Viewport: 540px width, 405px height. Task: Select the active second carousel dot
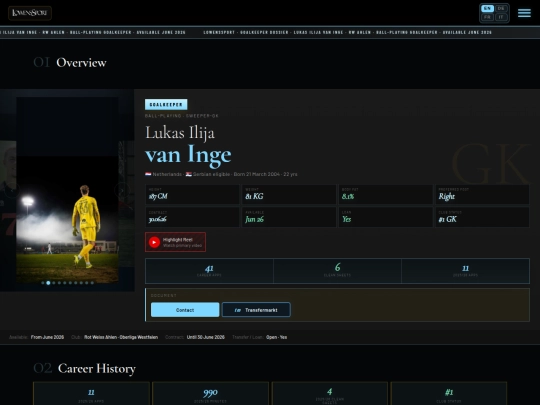point(48,283)
